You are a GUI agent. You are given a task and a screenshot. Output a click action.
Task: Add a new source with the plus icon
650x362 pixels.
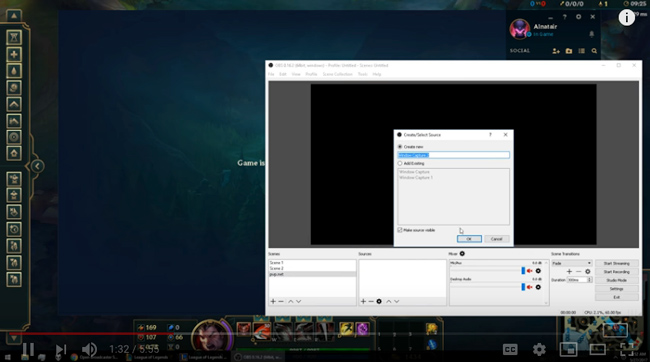[363, 301]
